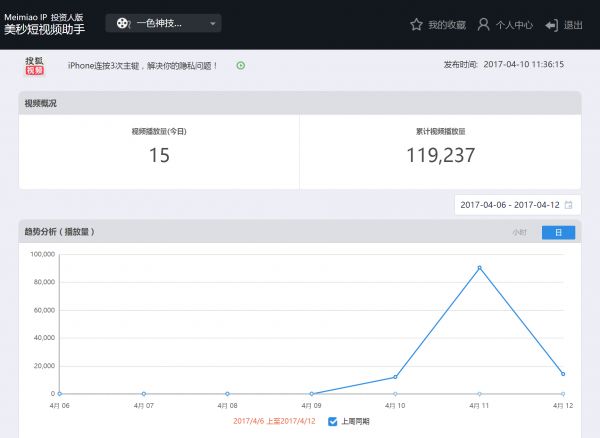The height and width of the screenshot is (438, 600).
Task: Click the 4月 10 data point on chart
Action: point(396,377)
